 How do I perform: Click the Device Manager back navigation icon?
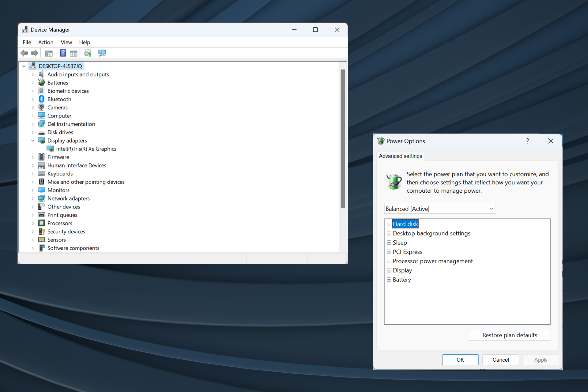click(x=24, y=53)
